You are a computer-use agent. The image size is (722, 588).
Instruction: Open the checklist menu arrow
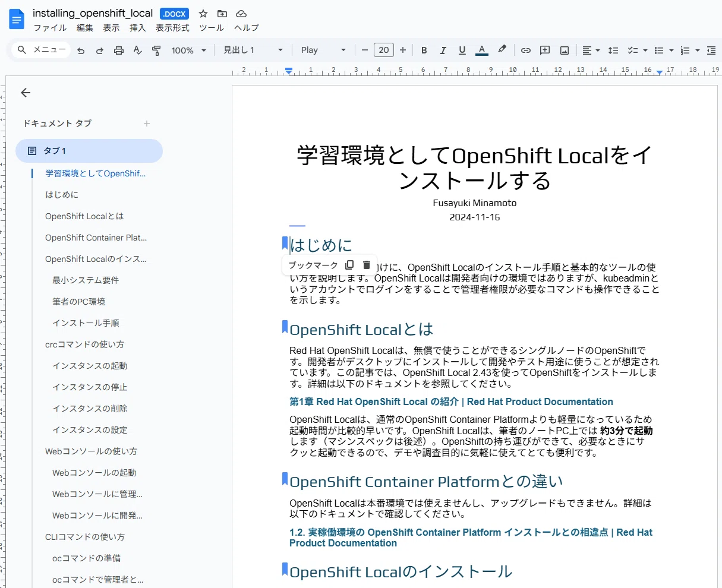pos(645,50)
